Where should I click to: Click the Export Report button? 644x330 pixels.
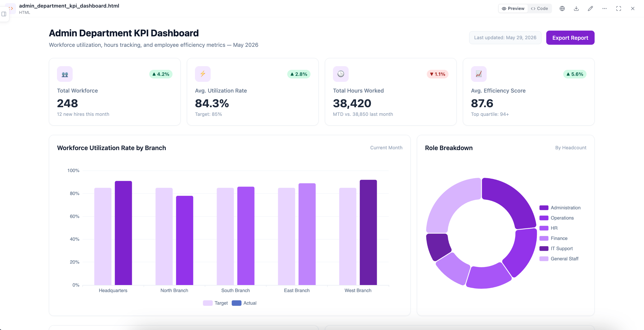coord(570,38)
